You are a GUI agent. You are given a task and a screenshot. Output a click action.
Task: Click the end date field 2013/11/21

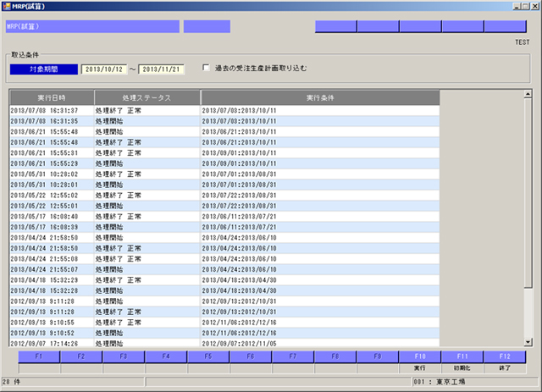(x=161, y=69)
